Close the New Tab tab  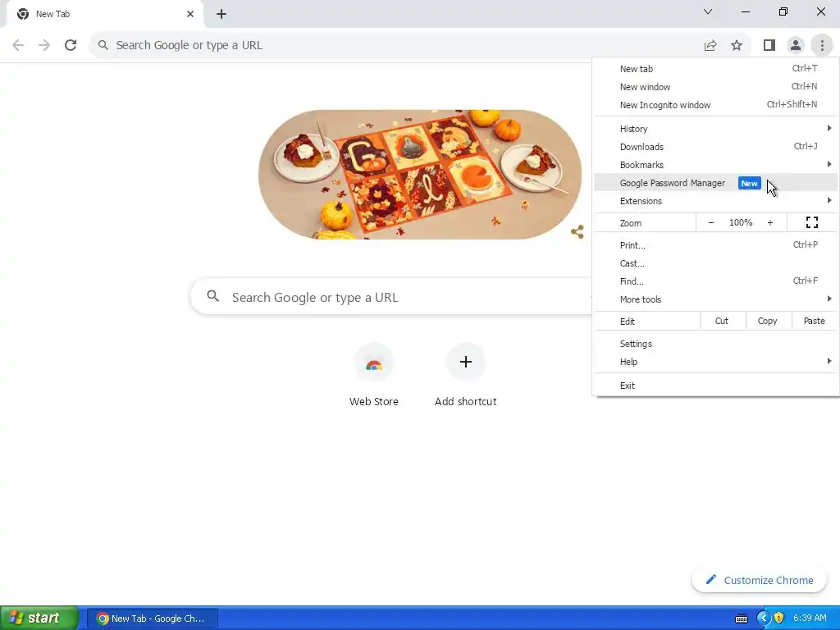190,14
